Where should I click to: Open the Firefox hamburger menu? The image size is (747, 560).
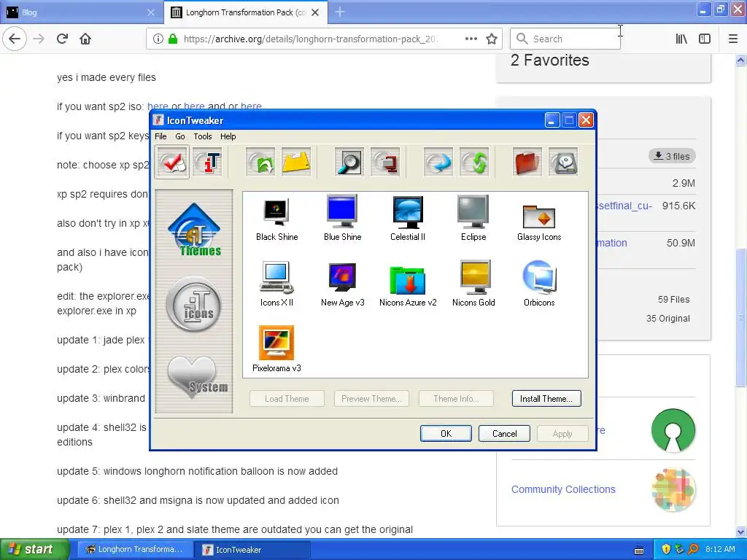pos(733,39)
